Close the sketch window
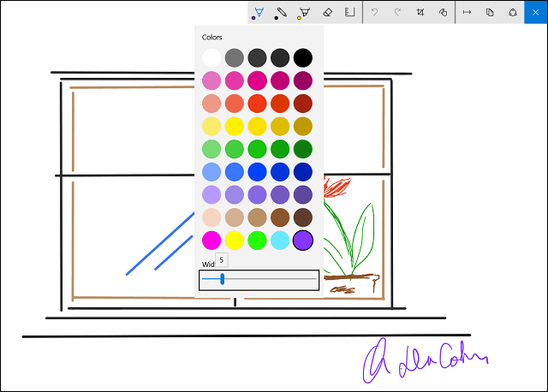The image size is (548, 392). (536, 13)
